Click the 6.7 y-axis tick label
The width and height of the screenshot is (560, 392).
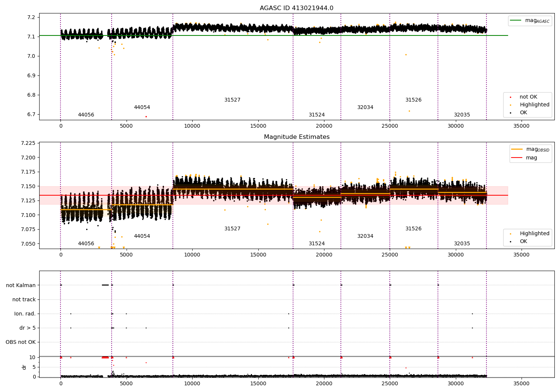coord(31,115)
